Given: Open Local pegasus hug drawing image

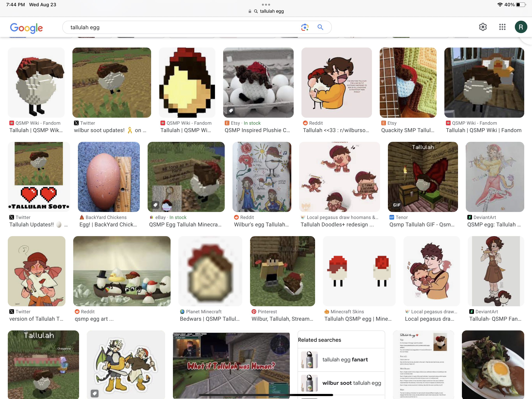Looking at the screenshot, I should (432, 271).
